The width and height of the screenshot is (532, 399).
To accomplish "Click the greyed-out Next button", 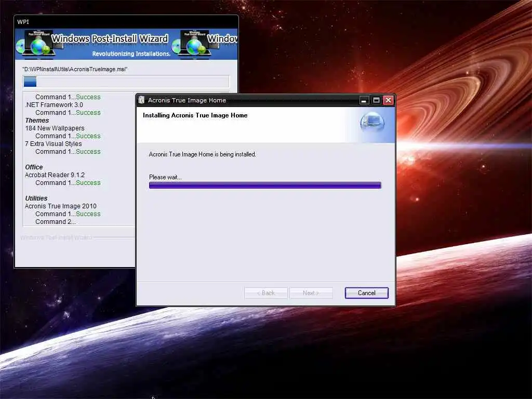I will point(311,293).
